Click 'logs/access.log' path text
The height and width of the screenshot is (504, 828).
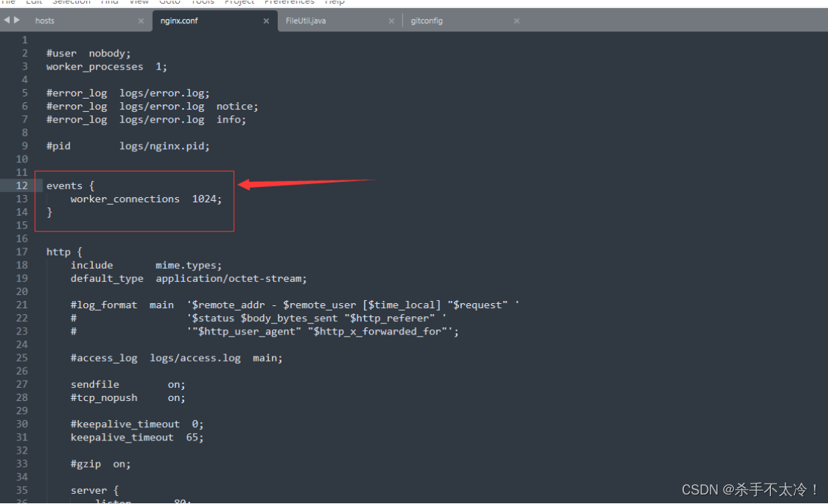[x=195, y=359]
